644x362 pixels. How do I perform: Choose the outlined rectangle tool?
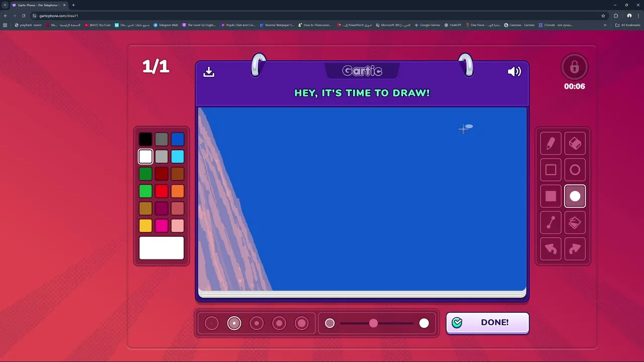(x=550, y=170)
